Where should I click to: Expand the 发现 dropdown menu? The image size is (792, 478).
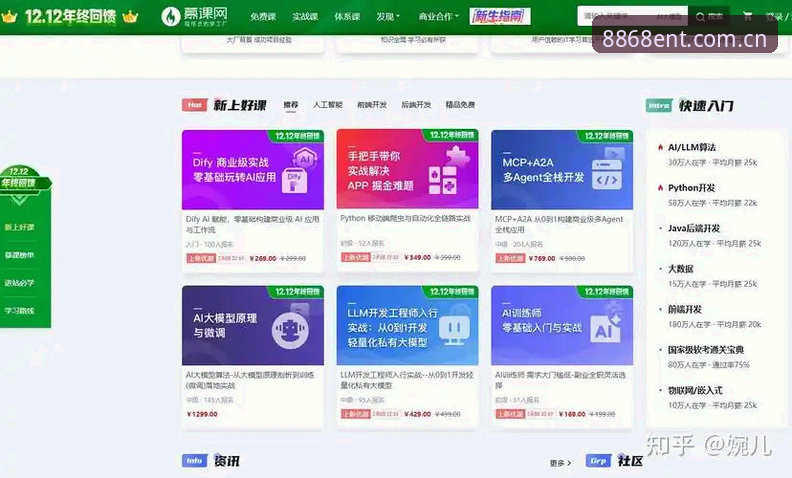click(388, 17)
